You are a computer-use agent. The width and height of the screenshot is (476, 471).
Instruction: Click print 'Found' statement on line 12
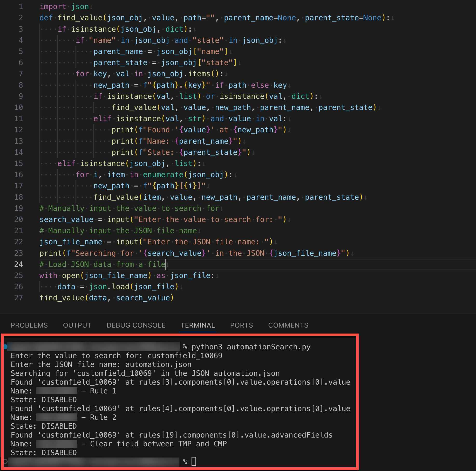[x=199, y=130]
